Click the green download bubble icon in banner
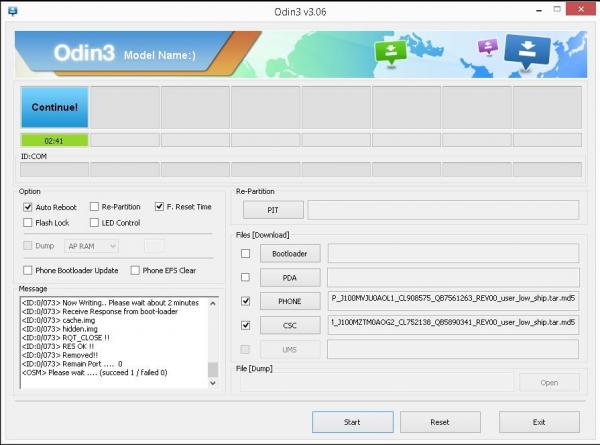 click(x=387, y=51)
